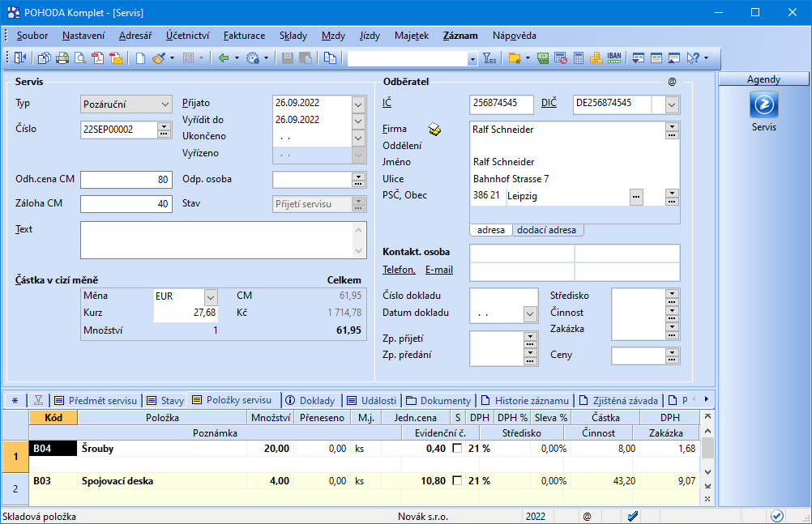This screenshot has width=812, height=524.
Task: Click the new blank record icon
Action: coord(140,58)
